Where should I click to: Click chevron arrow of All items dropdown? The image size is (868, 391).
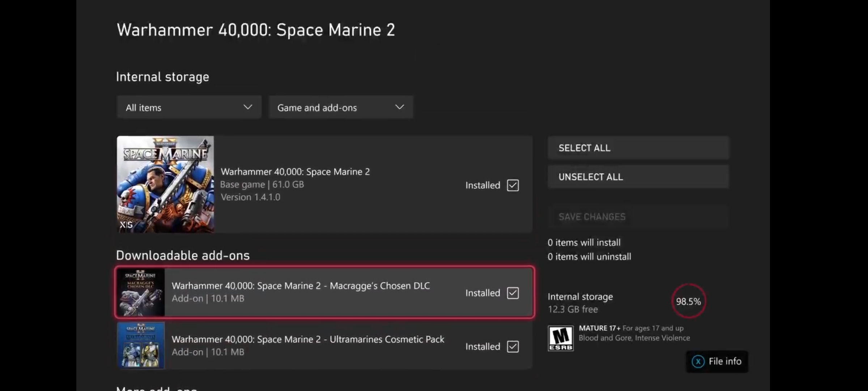[248, 107]
